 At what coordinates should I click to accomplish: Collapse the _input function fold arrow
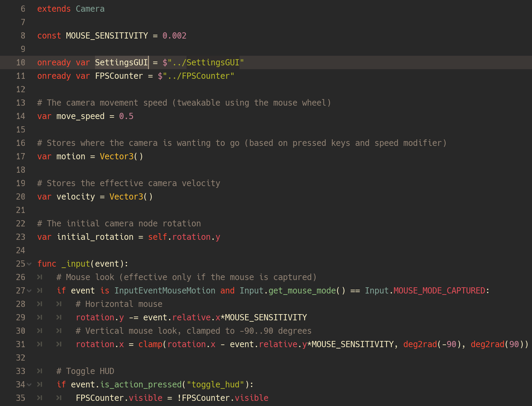coord(29,264)
